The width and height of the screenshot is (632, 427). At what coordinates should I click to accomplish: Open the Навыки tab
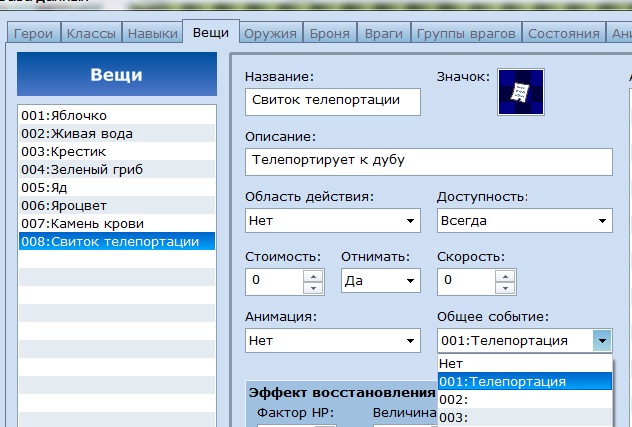[x=151, y=33]
